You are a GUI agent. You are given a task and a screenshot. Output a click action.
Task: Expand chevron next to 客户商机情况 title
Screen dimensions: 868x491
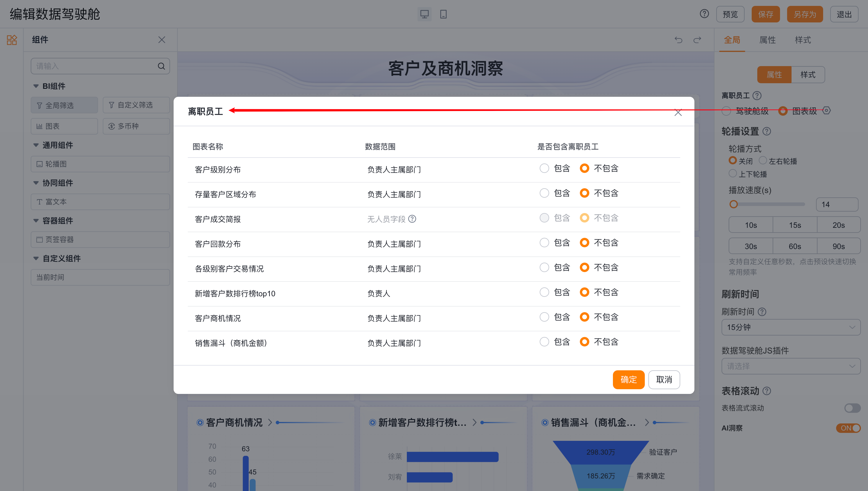pyautogui.click(x=270, y=423)
